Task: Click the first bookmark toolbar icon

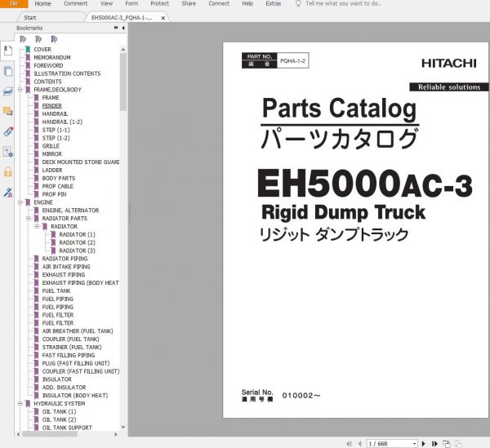Action: pyautogui.click(x=23, y=39)
